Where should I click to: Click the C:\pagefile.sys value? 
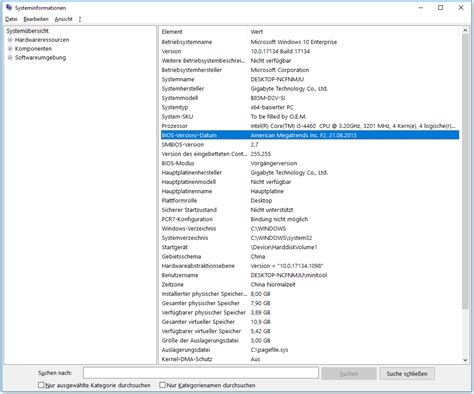click(269, 350)
